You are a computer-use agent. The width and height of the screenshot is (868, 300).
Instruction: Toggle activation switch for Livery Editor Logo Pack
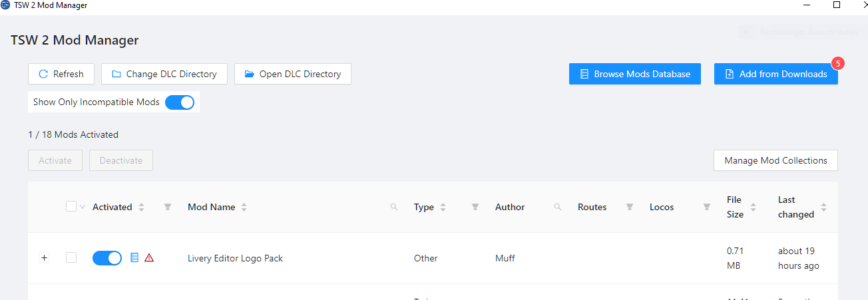point(107,258)
